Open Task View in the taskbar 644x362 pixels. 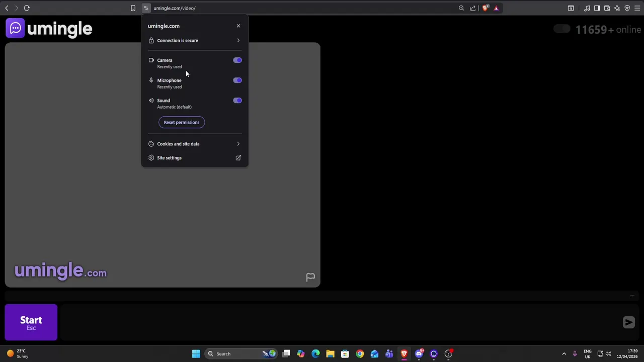[286, 353]
